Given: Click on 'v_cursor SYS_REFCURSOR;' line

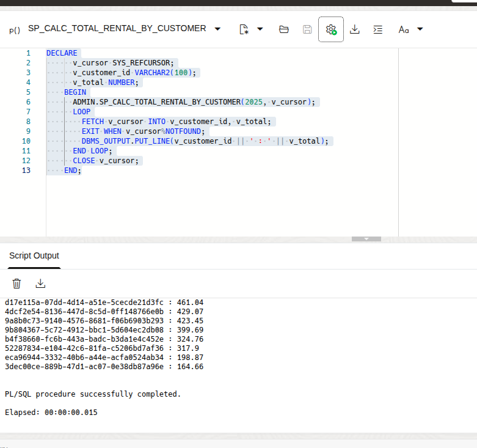Looking at the screenshot, I should 123,63.
